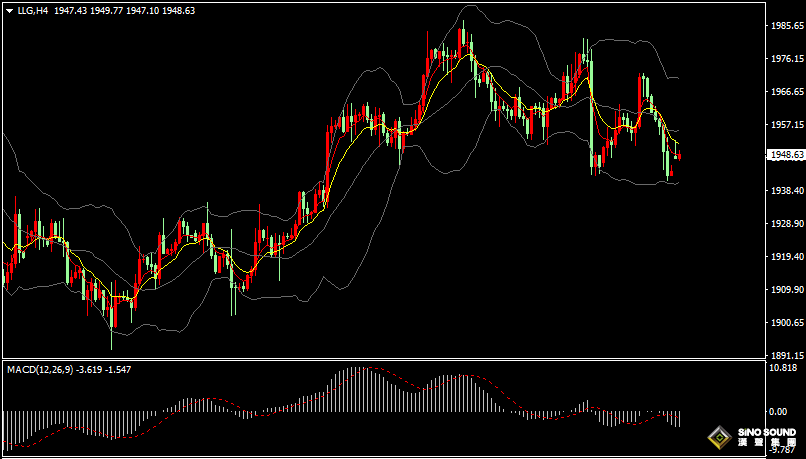Click the Sino Sound diamond logo icon

[718, 438]
